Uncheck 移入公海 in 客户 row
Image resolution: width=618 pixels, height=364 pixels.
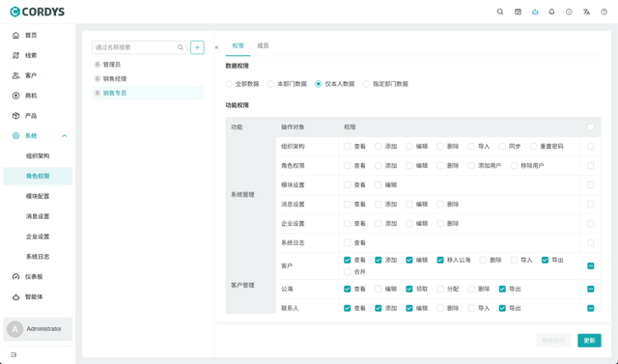[440, 260]
